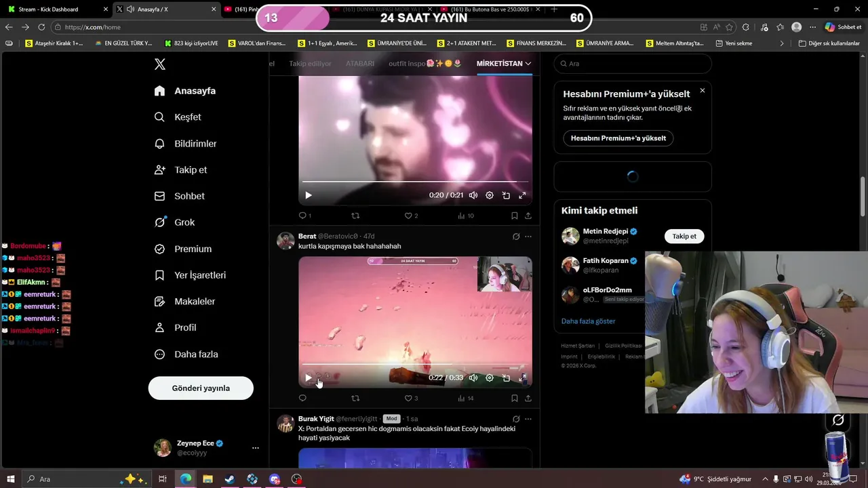The height and width of the screenshot is (488, 868).
Task: Open more options on Berat's post
Action: [528, 237]
